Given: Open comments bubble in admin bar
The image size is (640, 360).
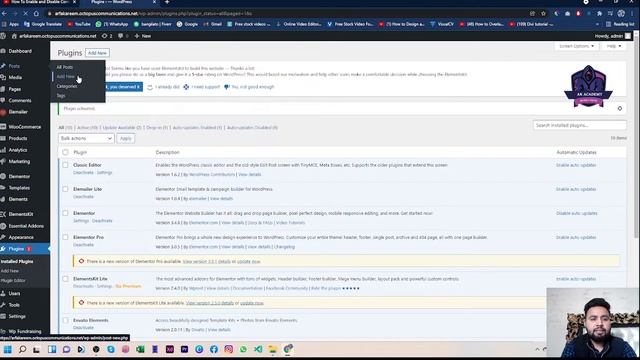Looking at the screenshot, I should point(122,36).
